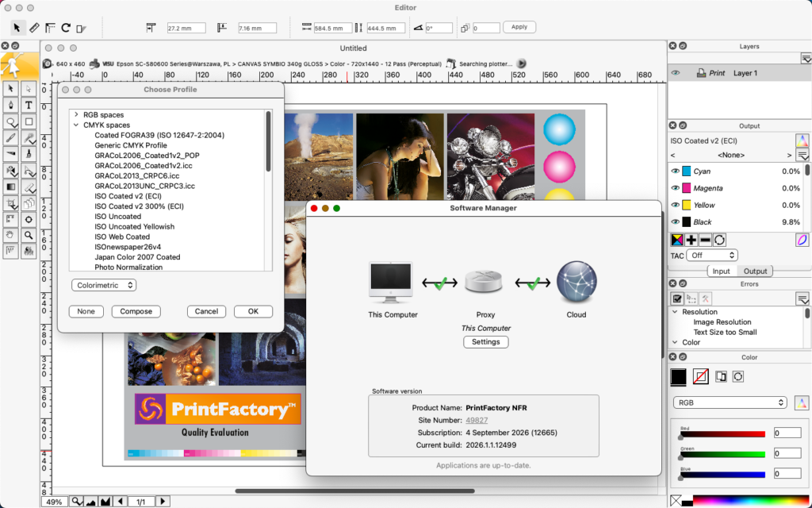812x508 pixels.
Task: Click the hammer fix icon in Errors panel
Action: coord(705,298)
